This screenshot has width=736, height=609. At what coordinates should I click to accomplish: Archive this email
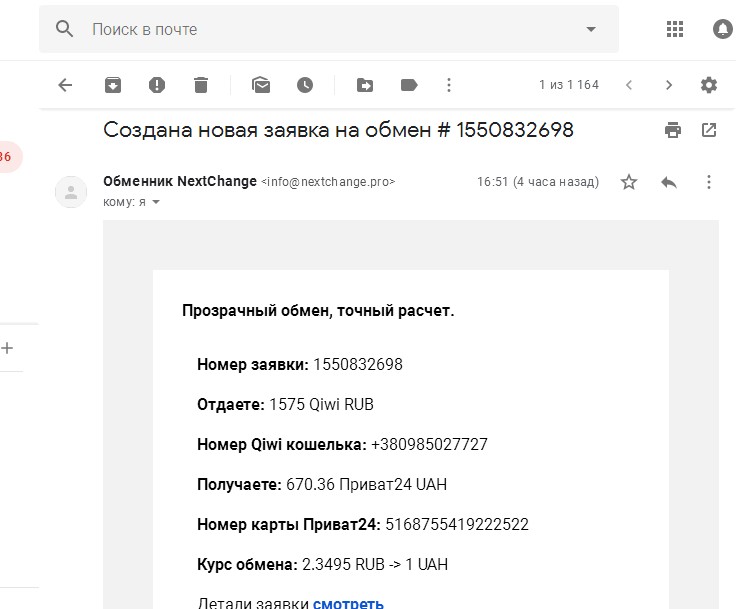(113, 85)
